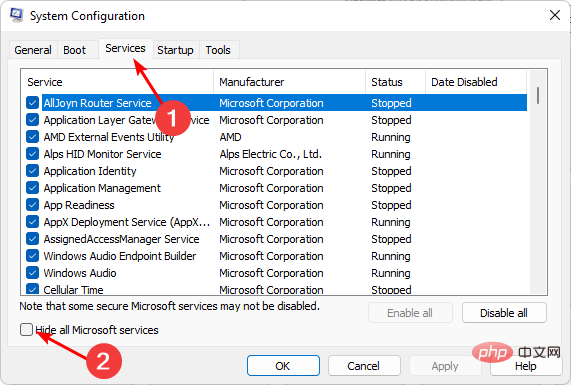
Task: Sort by the Manufacturer column header
Action: pos(290,82)
